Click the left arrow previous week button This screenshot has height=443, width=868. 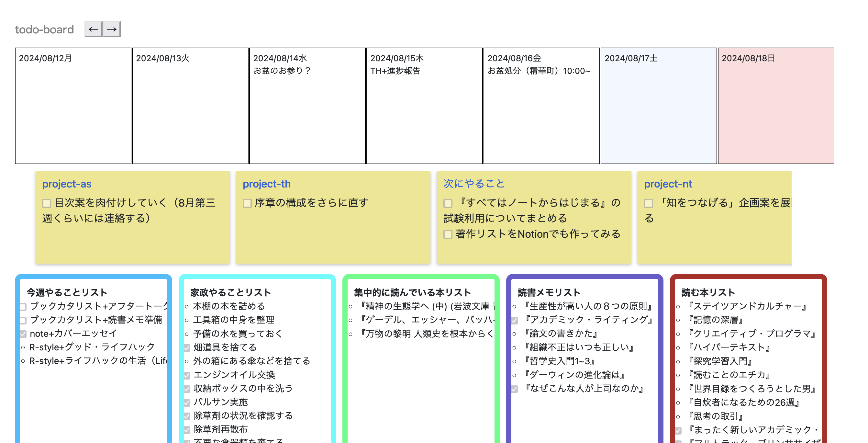click(93, 29)
